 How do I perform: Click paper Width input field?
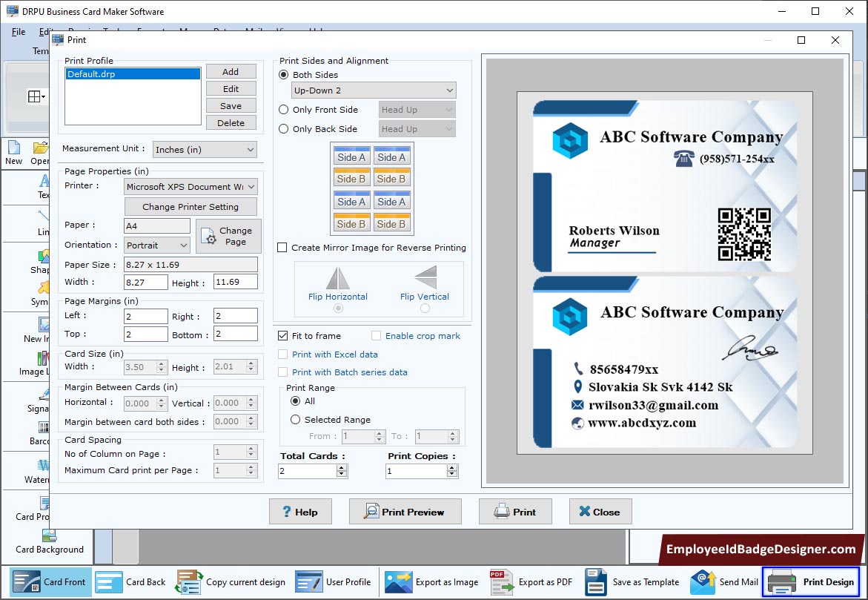click(145, 282)
